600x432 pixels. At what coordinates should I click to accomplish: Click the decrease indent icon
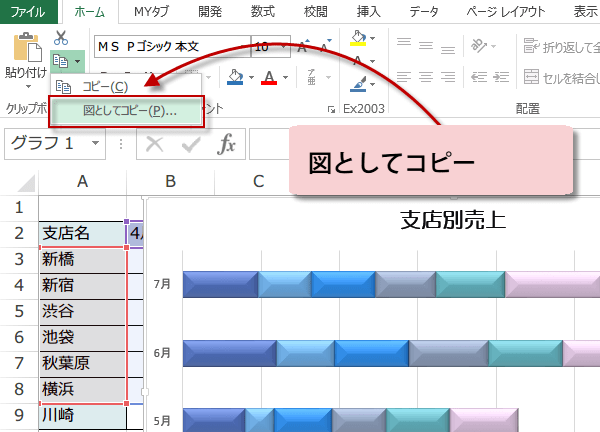point(479,77)
